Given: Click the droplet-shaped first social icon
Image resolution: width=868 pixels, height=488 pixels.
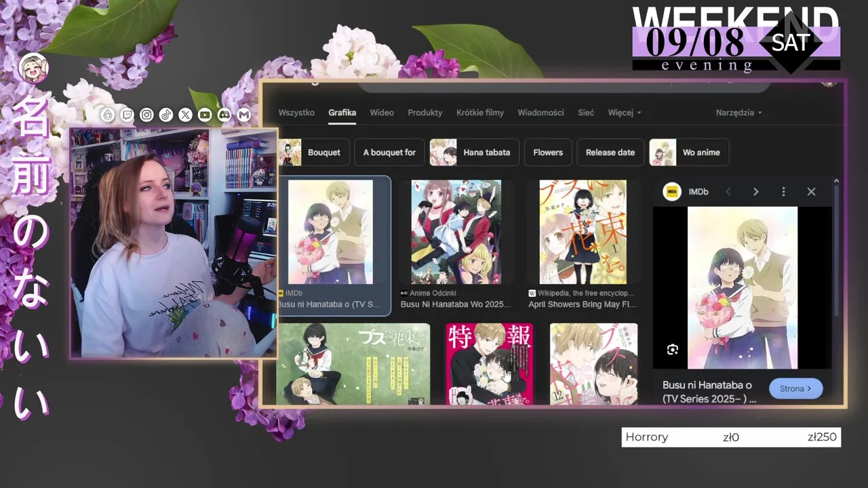Looking at the screenshot, I should pos(107,115).
